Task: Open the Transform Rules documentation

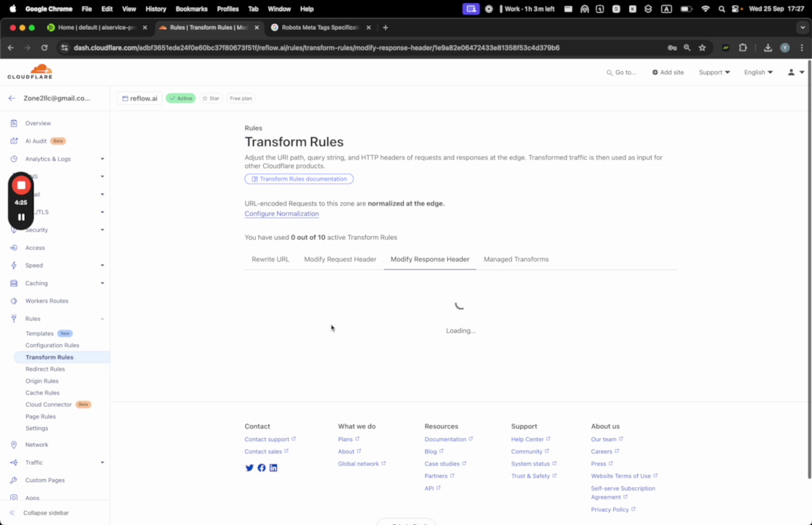Action: [299, 179]
